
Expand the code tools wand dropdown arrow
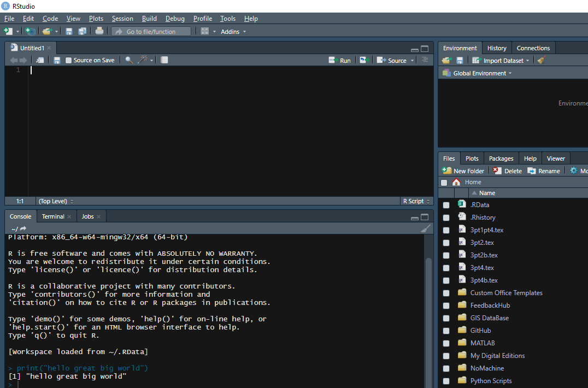tap(151, 60)
